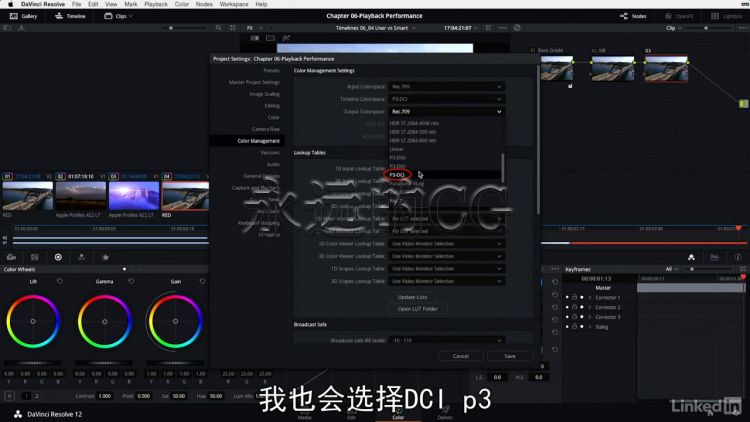Open the Timeline Colorspace dropdown
The width and height of the screenshot is (750, 422).
click(446, 99)
